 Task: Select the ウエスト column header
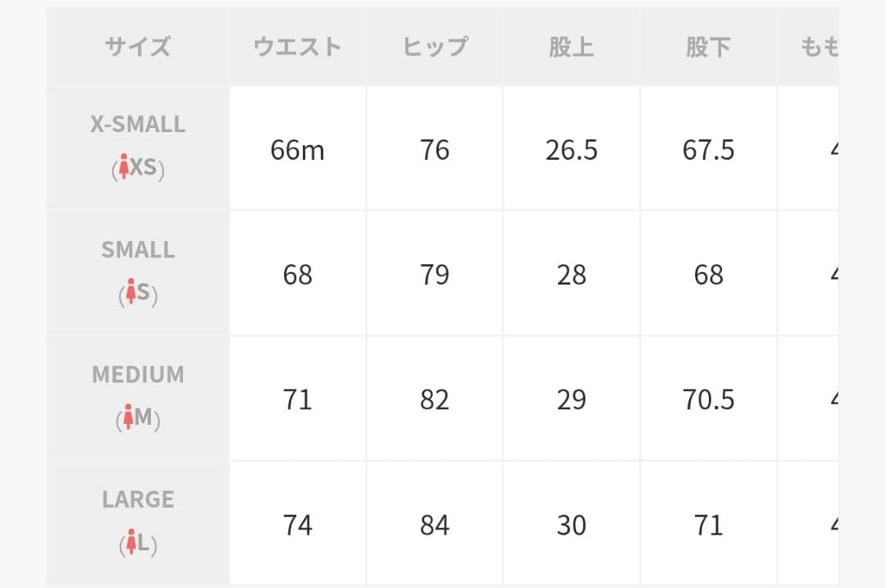coord(297,47)
